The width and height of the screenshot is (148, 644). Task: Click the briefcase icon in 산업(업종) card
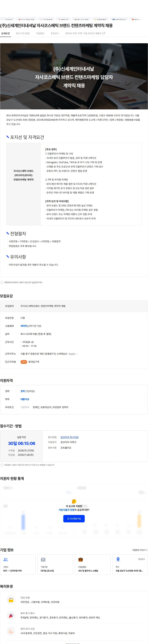click(81, 559)
